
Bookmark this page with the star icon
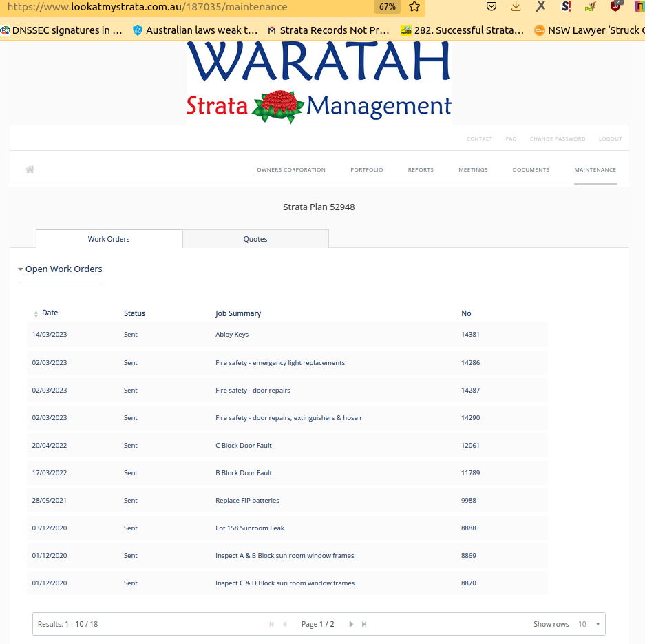(414, 7)
